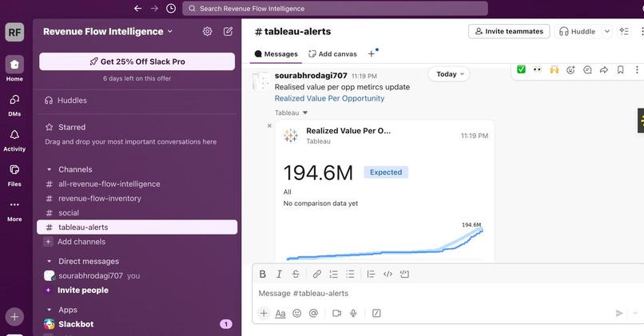Reply in thread on the message
644x336 pixels.
(587, 69)
